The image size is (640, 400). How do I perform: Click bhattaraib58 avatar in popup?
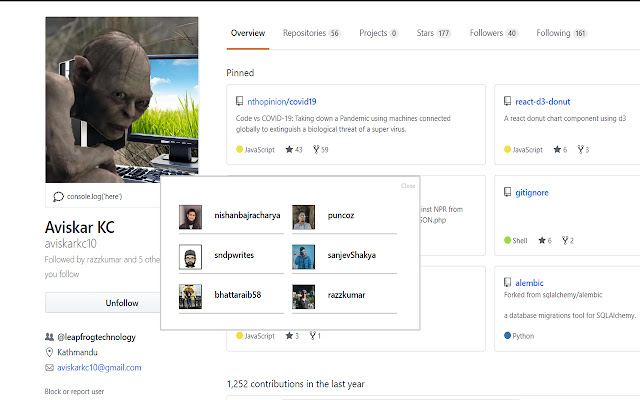pyautogui.click(x=190, y=296)
